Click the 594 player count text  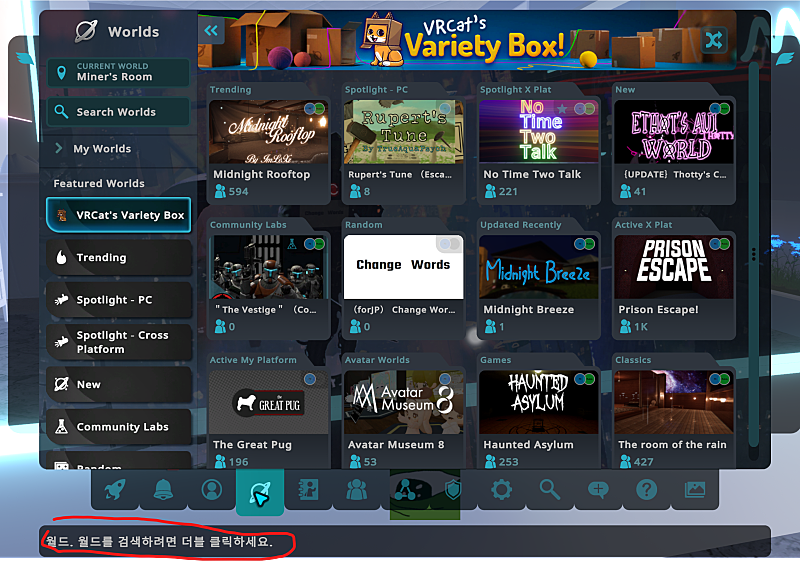[x=238, y=192]
